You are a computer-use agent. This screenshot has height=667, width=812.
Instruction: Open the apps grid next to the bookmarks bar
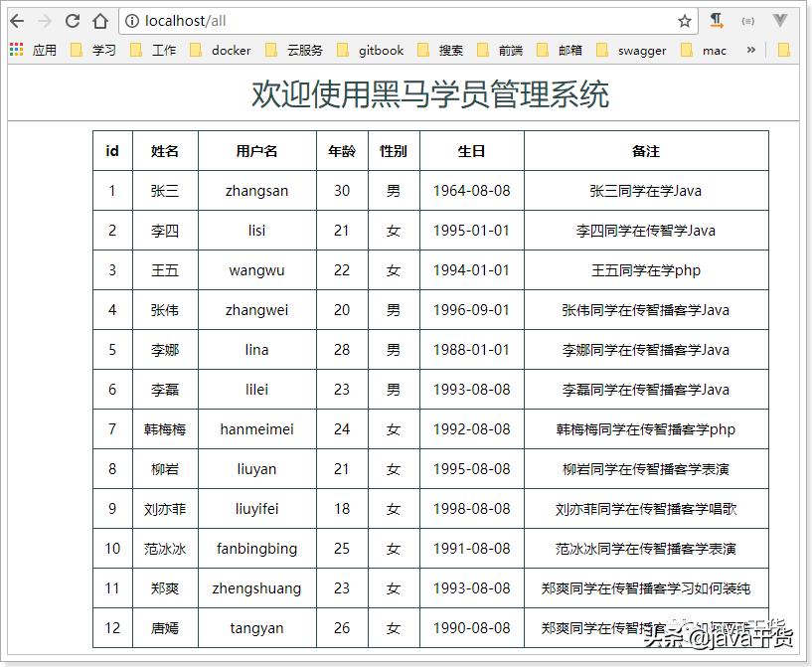(x=16, y=49)
